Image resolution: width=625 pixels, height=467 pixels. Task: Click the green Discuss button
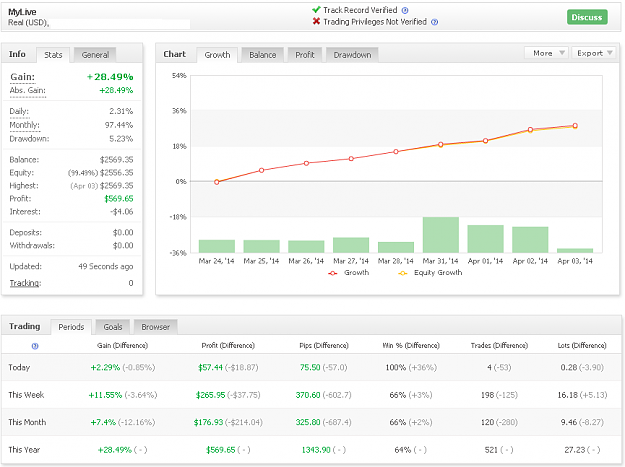pos(587,17)
